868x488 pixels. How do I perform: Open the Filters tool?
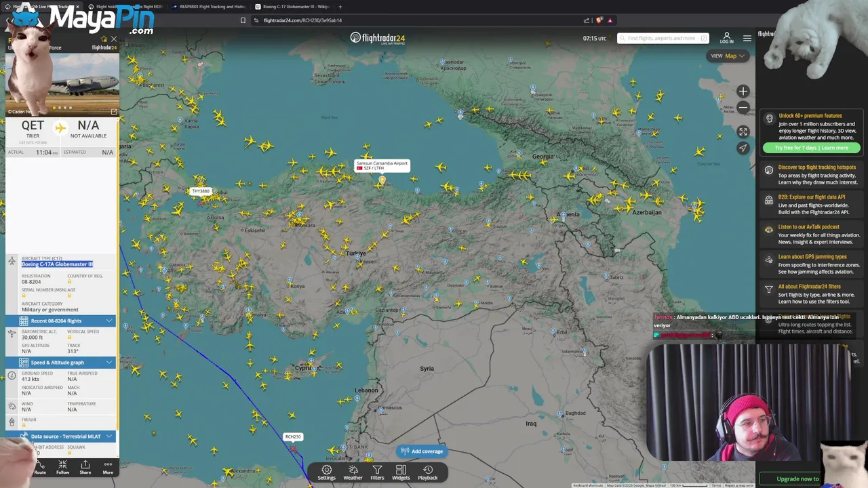(x=377, y=472)
